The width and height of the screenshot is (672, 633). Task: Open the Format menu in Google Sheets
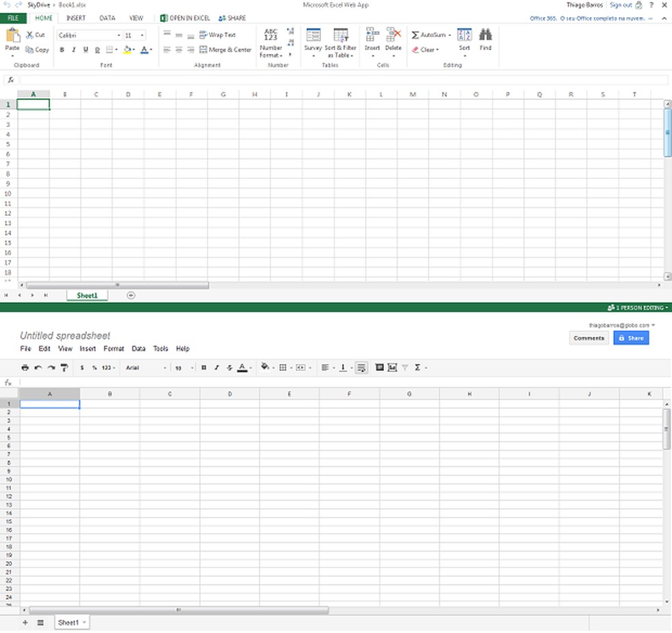click(113, 348)
